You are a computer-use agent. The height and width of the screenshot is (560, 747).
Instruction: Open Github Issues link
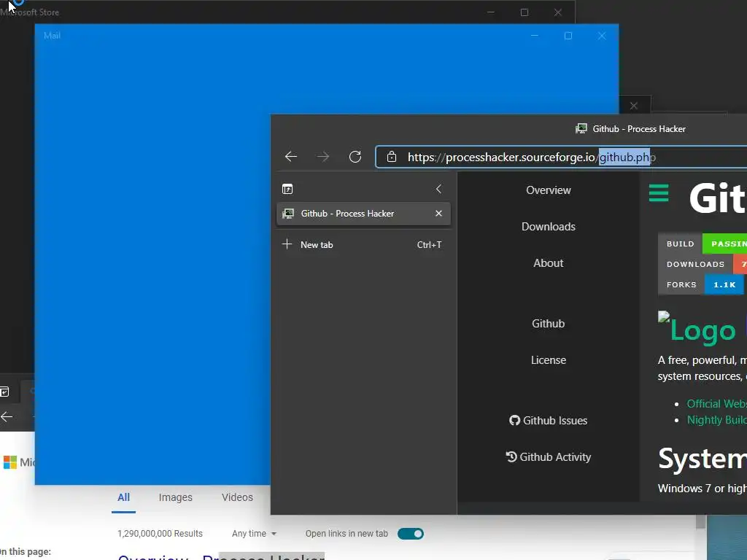[x=549, y=421]
